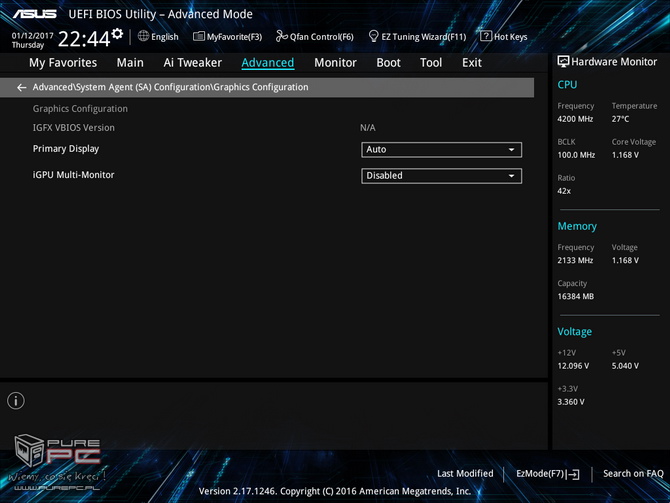Screen dimensions: 670x503
Task: Click the EzMode exit arrow icon
Action: [573, 474]
